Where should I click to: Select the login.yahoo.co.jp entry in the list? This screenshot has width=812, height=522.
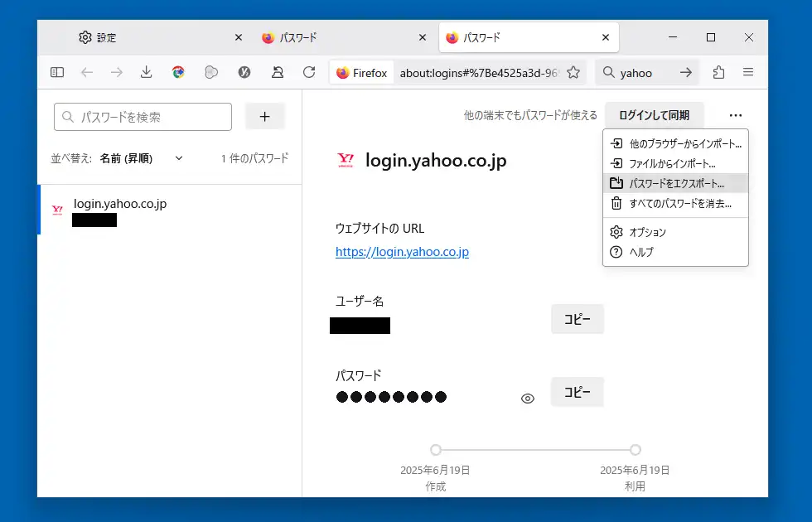tap(170, 210)
